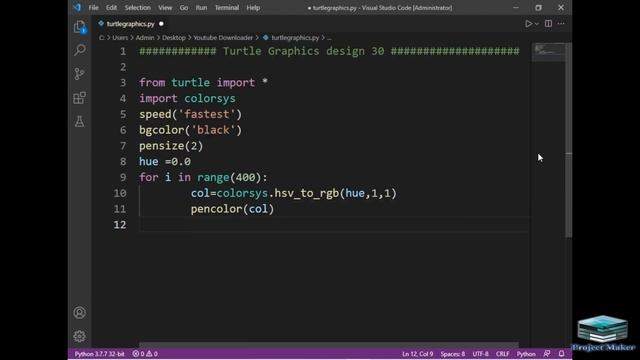Click the Users breadcrumb segment
The width and height of the screenshot is (640, 360).
tap(120, 38)
